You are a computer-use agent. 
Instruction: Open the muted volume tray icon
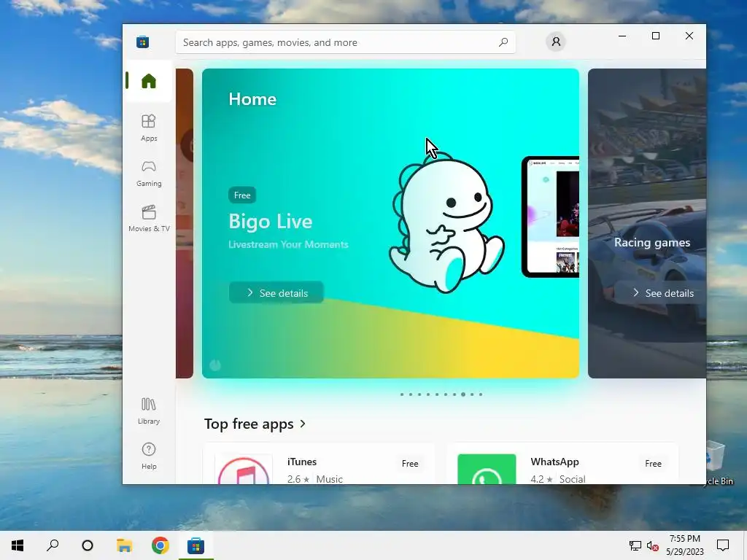653,545
